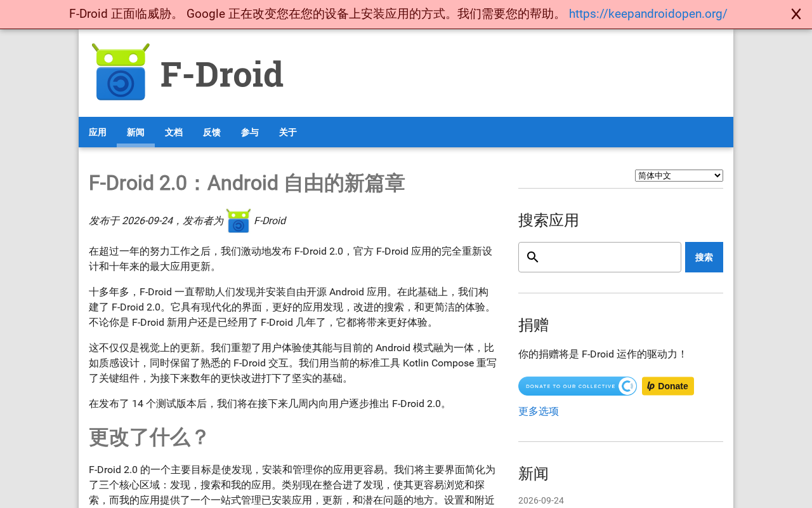Click the Donate to our Collective button

pyautogui.click(x=577, y=386)
